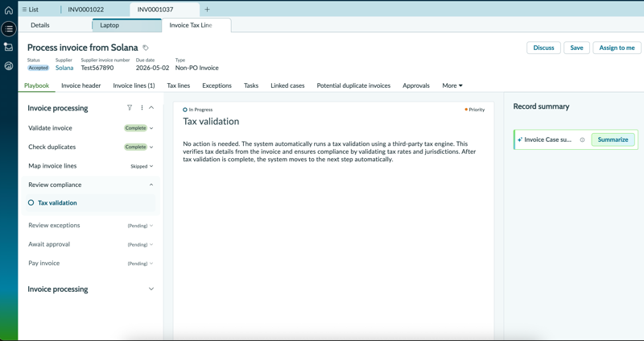
Task: Click the Priority indicator label
Action: coord(477,110)
